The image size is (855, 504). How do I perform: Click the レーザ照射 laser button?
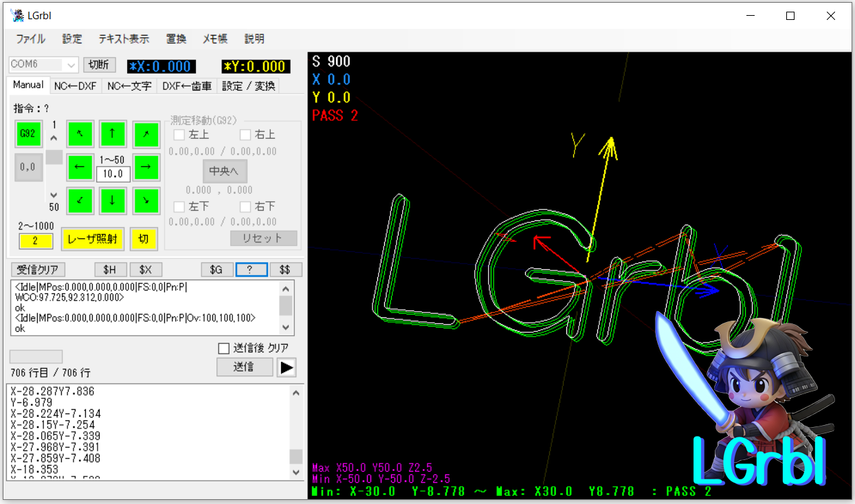(x=92, y=239)
